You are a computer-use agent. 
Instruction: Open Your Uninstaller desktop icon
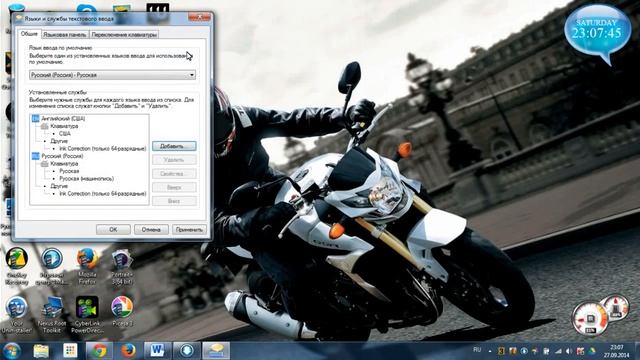(x=16, y=314)
